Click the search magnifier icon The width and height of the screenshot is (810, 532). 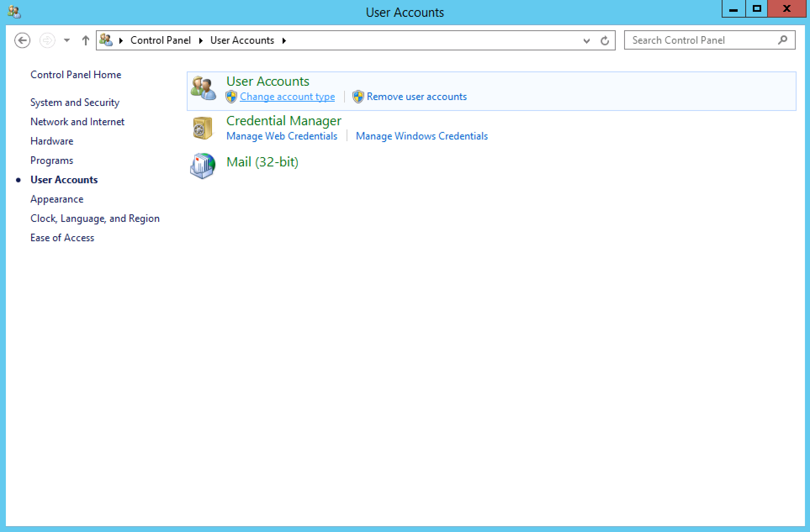click(783, 40)
